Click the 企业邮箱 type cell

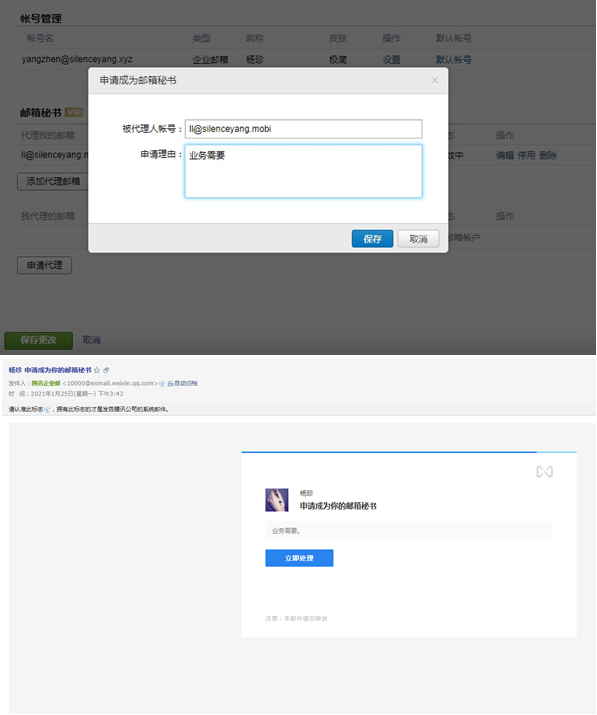(x=210, y=60)
